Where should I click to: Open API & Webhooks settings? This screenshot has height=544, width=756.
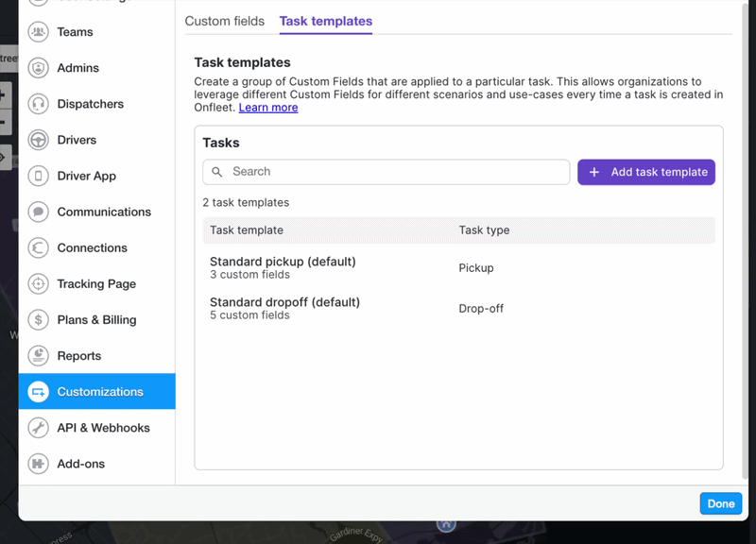pyautogui.click(x=97, y=428)
